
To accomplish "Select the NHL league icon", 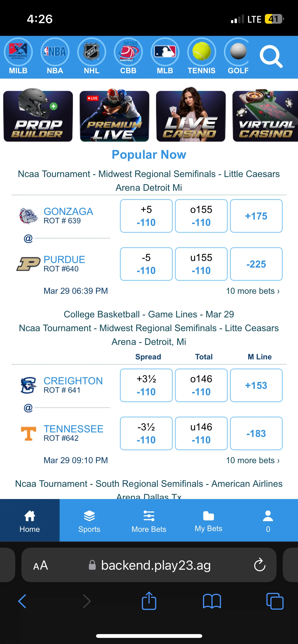I will [x=91, y=52].
